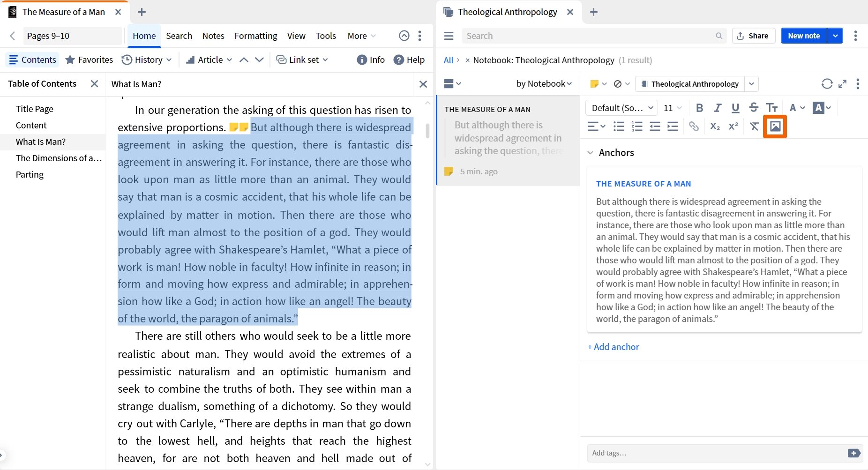Open the text alignment dropdown
This screenshot has height=470, width=868.
click(596, 126)
